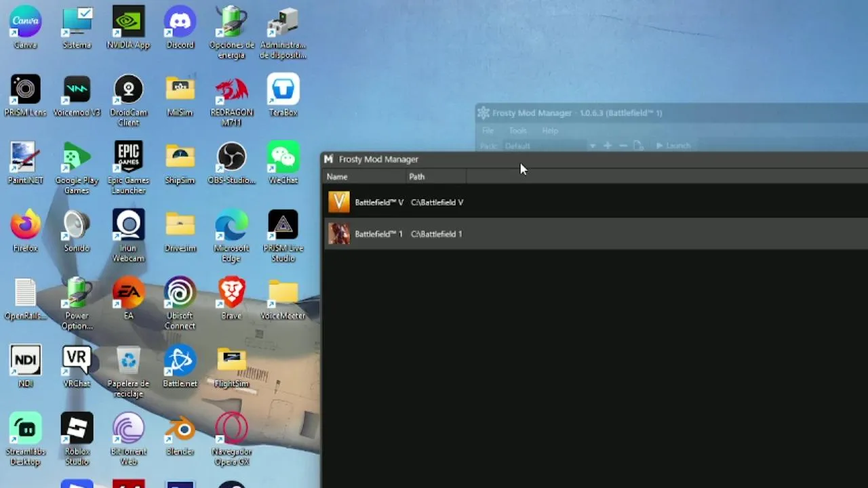Screen dimensions: 868x488
Task: Click the Battlefield™ V name text
Action: (x=379, y=202)
